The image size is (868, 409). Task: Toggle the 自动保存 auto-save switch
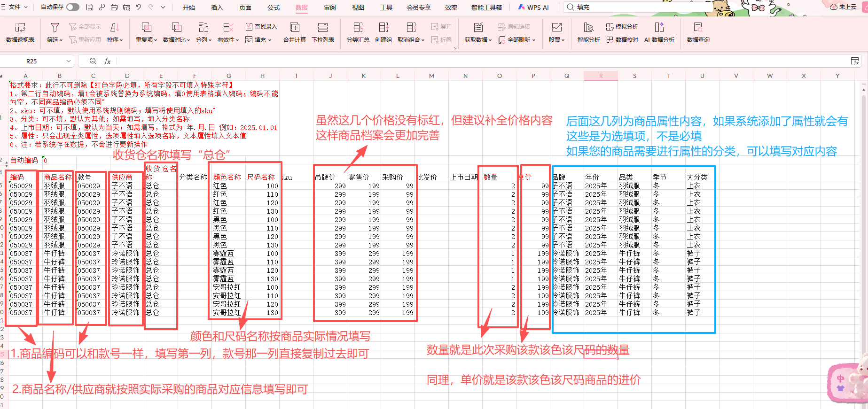click(x=73, y=7)
